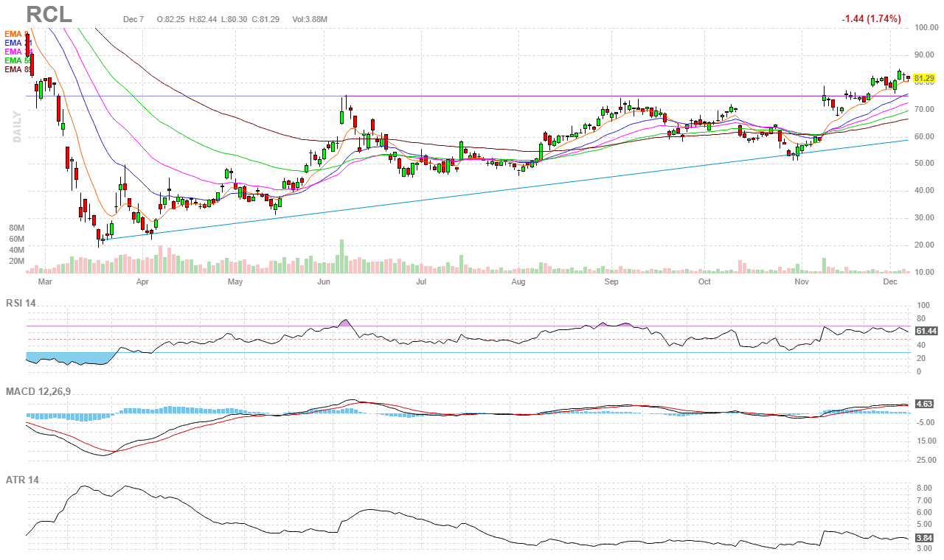This screenshot has width=944, height=560.
Task: Click the 8.00 ATR axis label
Action: tap(923, 488)
